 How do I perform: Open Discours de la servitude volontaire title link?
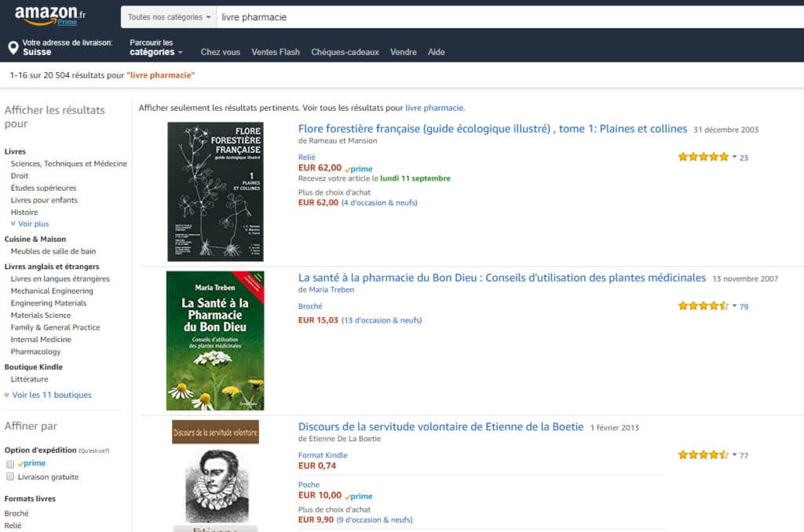click(x=441, y=427)
